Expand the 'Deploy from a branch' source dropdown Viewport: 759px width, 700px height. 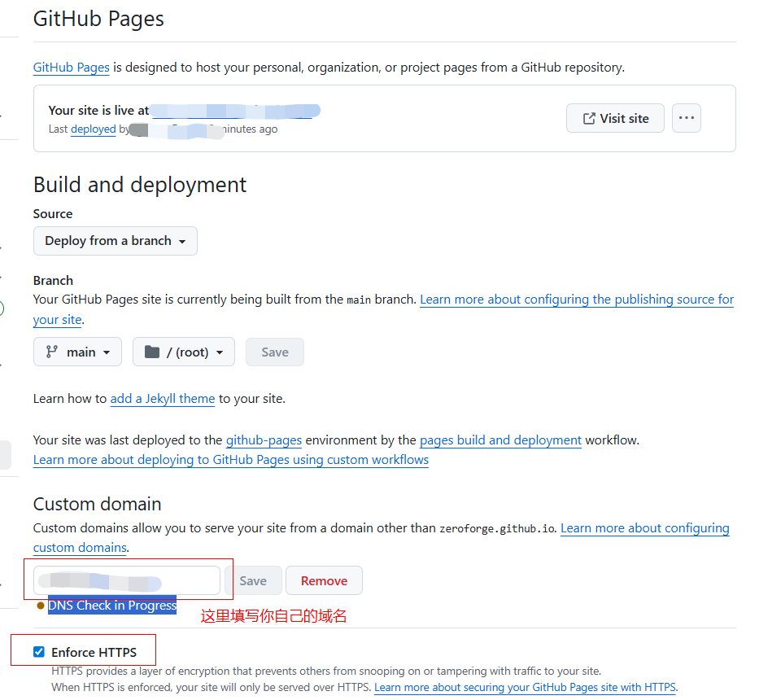116,241
